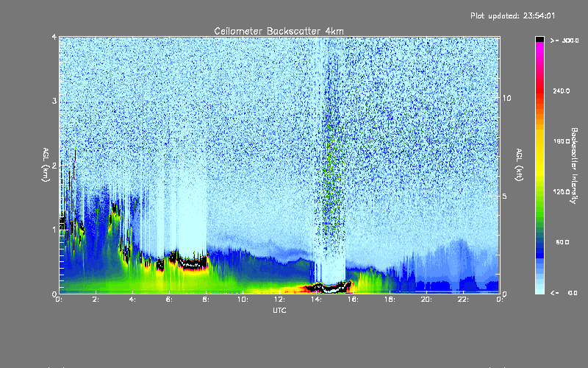Screen dimensions: 588x368
Task: Click the "180.0" colorbar value
Action: click(562, 141)
